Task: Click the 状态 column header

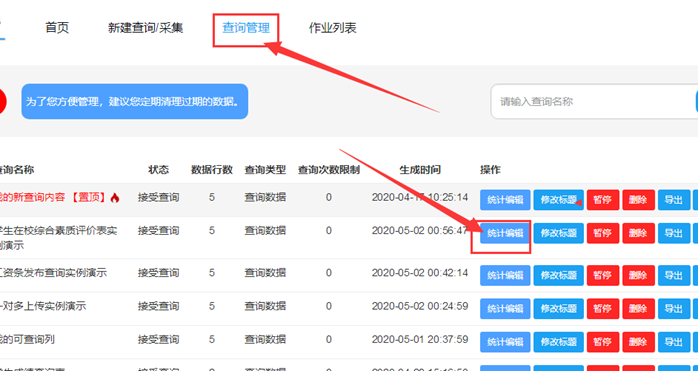Action: [x=158, y=170]
